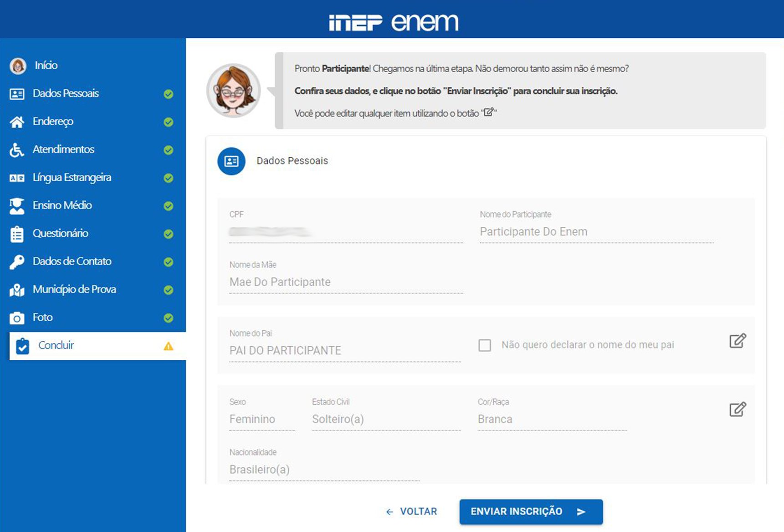This screenshot has width=784, height=532.
Task: Click the clipboard list icon for Questionário
Action: pyautogui.click(x=17, y=234)
